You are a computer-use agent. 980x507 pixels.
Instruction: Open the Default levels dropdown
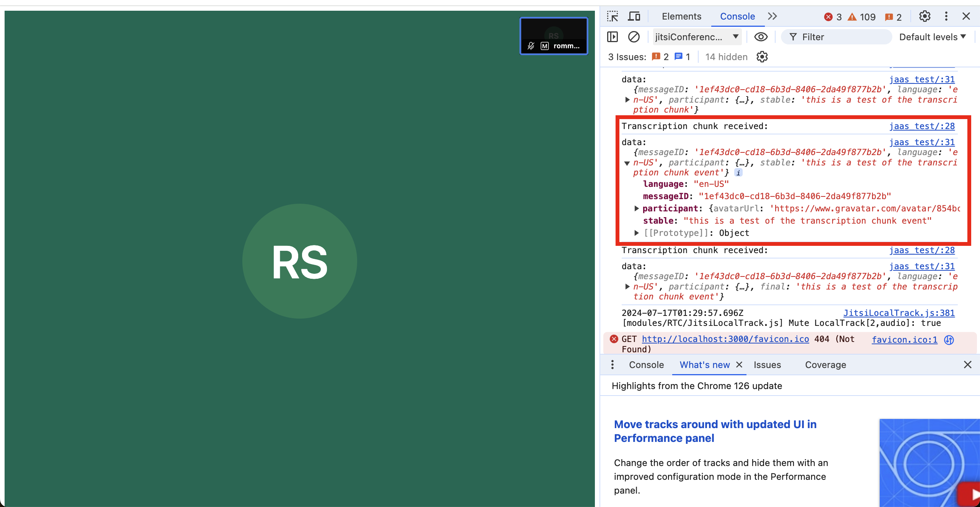coord(932,37)
